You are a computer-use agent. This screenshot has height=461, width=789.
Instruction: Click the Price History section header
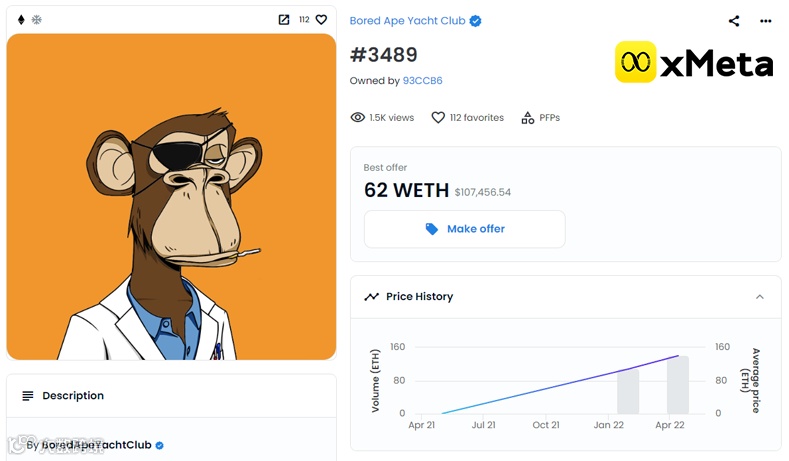[420, 297]
